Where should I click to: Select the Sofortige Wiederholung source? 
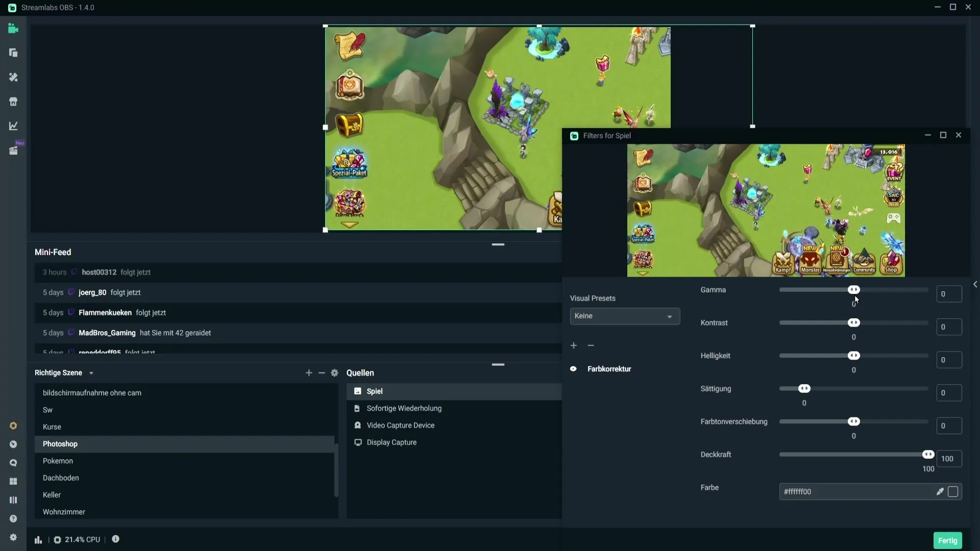(x=454, y=409)
